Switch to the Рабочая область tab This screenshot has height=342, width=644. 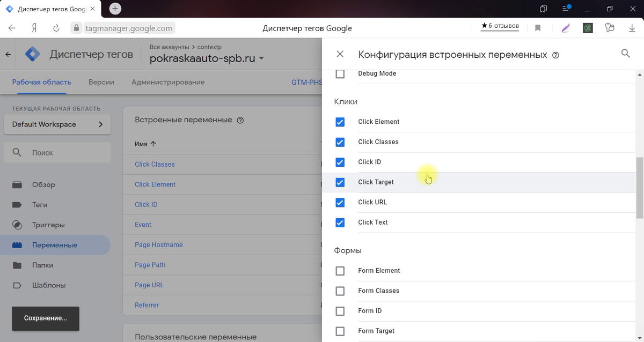[41, 82]
